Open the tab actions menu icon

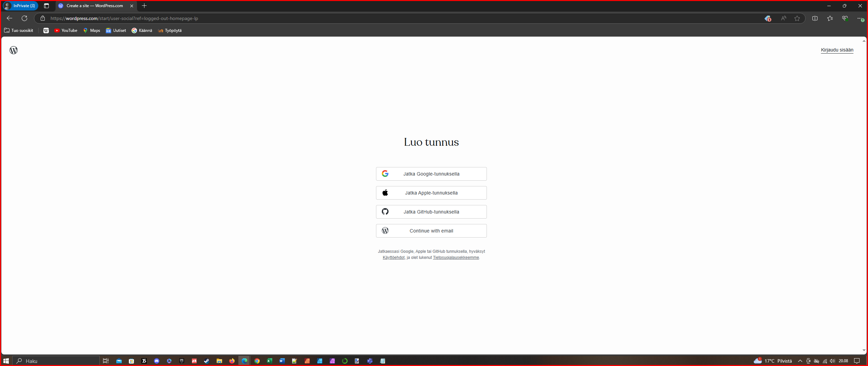46,6
